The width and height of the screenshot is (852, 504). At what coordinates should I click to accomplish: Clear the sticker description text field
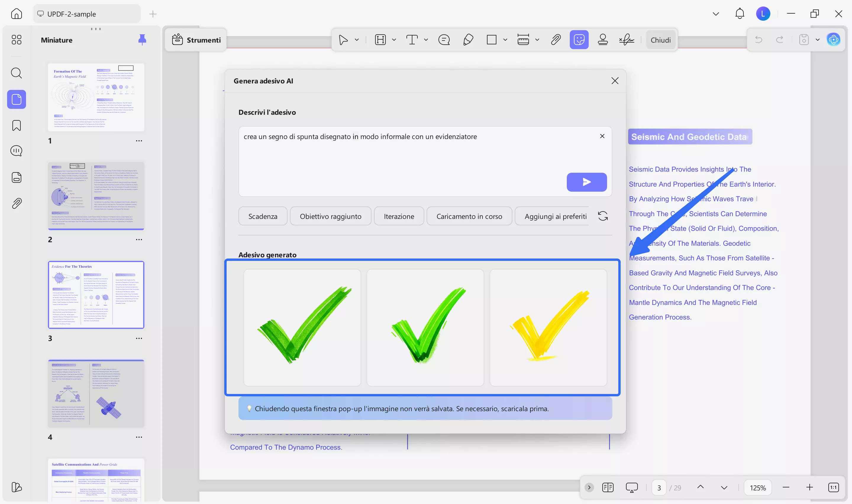pyautogui.click(x=602, y=136)
